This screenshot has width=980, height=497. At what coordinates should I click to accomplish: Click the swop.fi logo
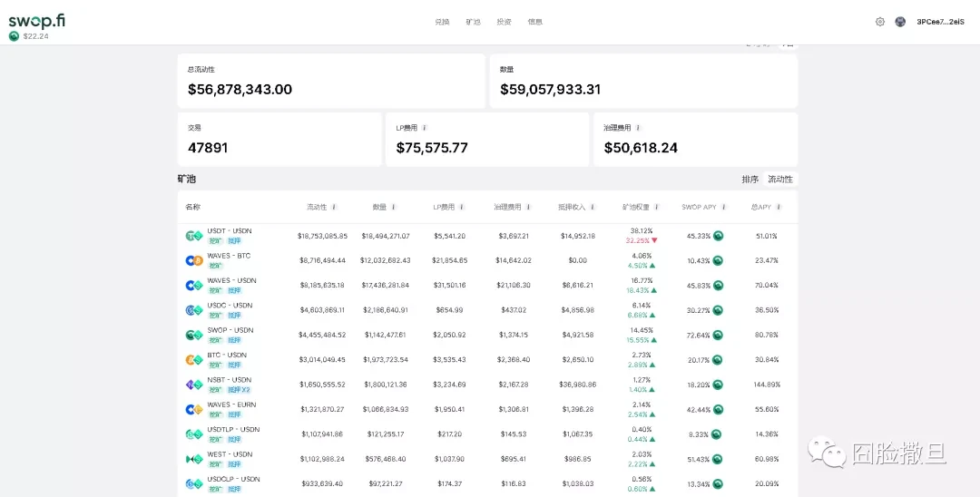[37, 21]
